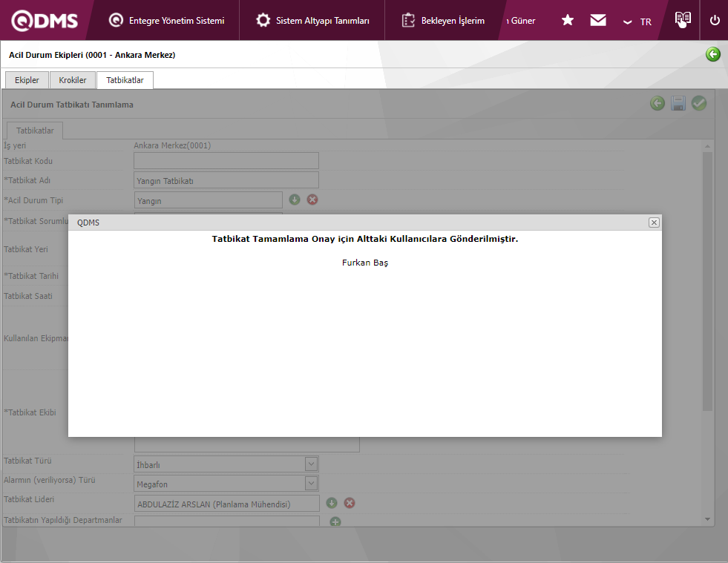Click the power logout icon
728x563 pixels.
point(715,20)
